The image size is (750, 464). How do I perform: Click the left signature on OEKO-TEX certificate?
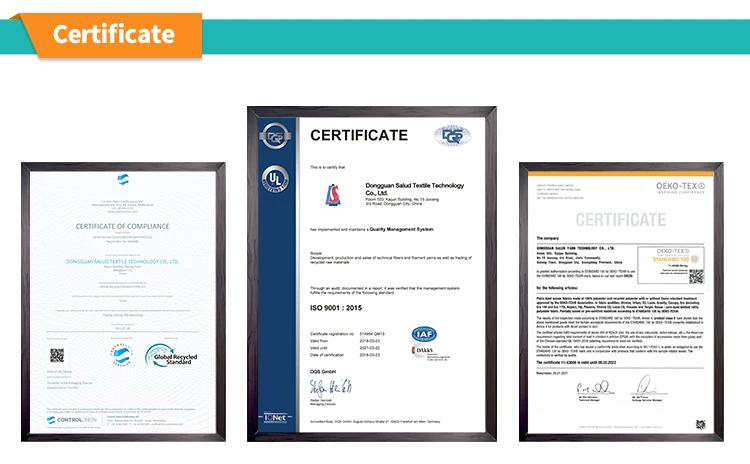click(594, 387)
